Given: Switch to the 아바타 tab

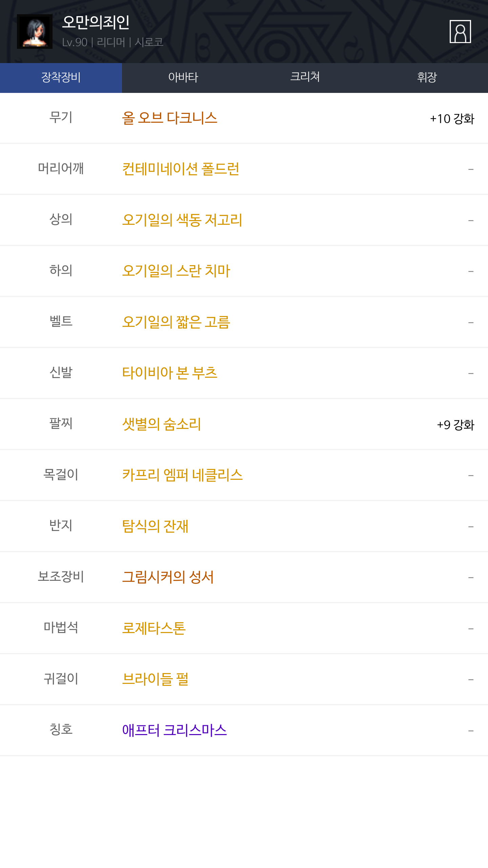Looking at the screenshot, I should 183,78.
